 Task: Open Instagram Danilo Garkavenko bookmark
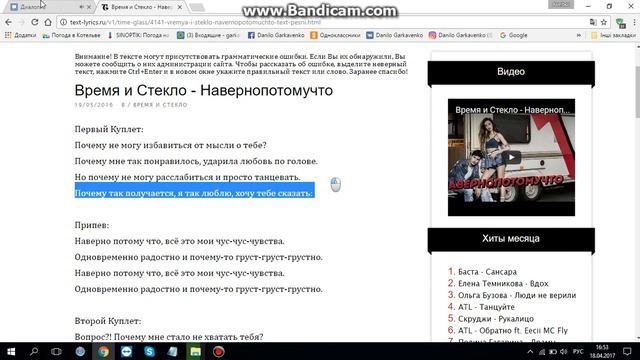pyautogui.click(x=461, y=36)
